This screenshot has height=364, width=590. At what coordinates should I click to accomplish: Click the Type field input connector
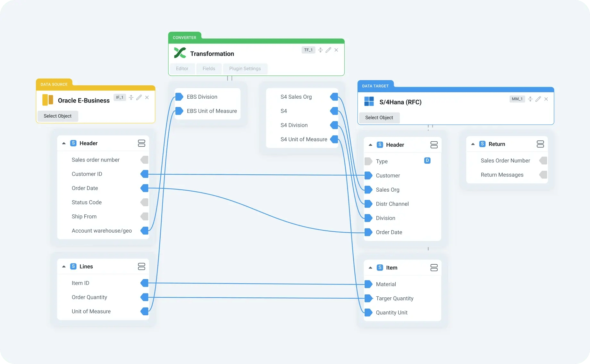point(368,161)
